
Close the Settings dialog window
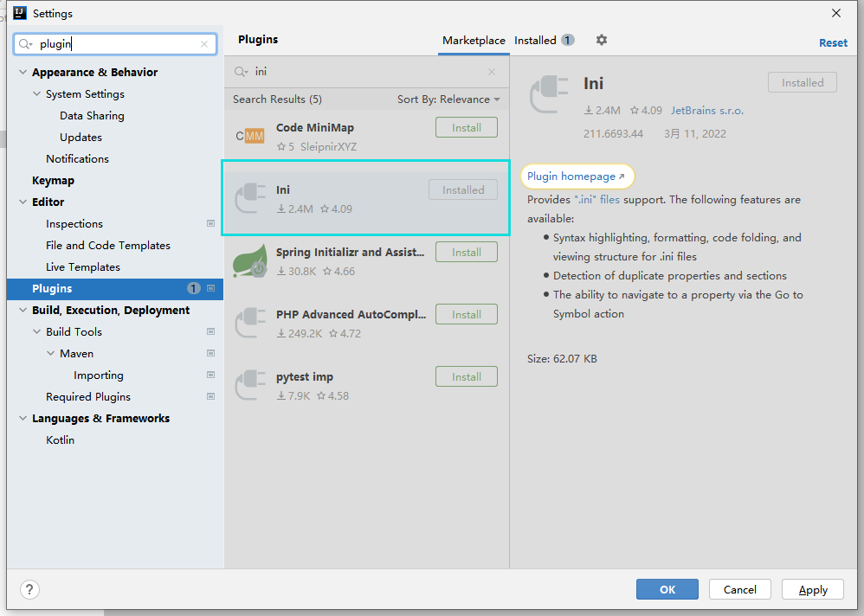[x=836, y=13]
